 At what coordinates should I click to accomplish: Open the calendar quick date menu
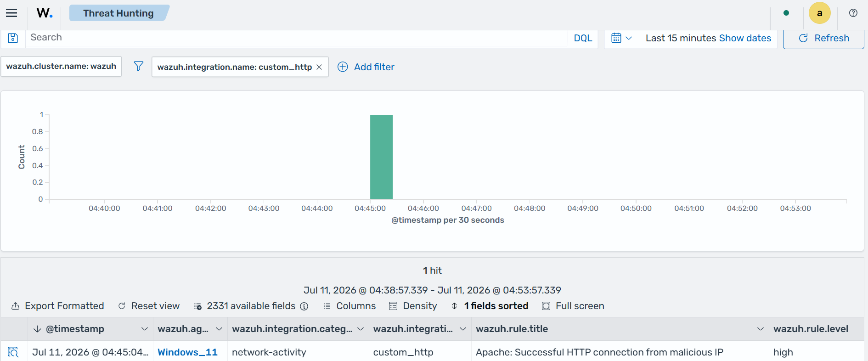[622, 38]
